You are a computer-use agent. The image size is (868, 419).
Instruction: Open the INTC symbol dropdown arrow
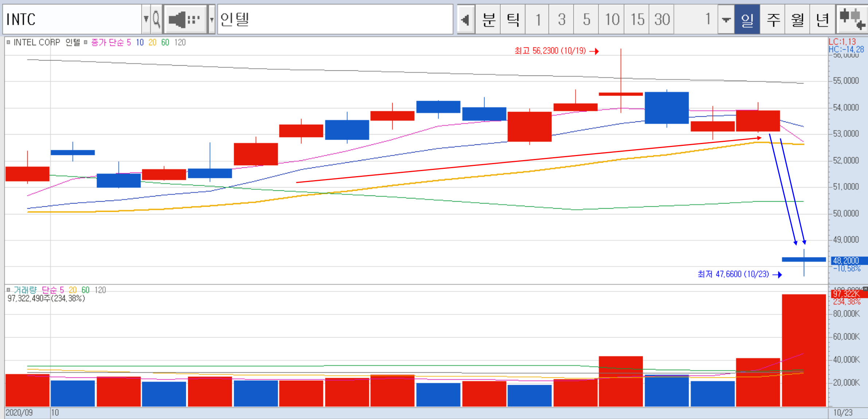(x=146, y=19)
